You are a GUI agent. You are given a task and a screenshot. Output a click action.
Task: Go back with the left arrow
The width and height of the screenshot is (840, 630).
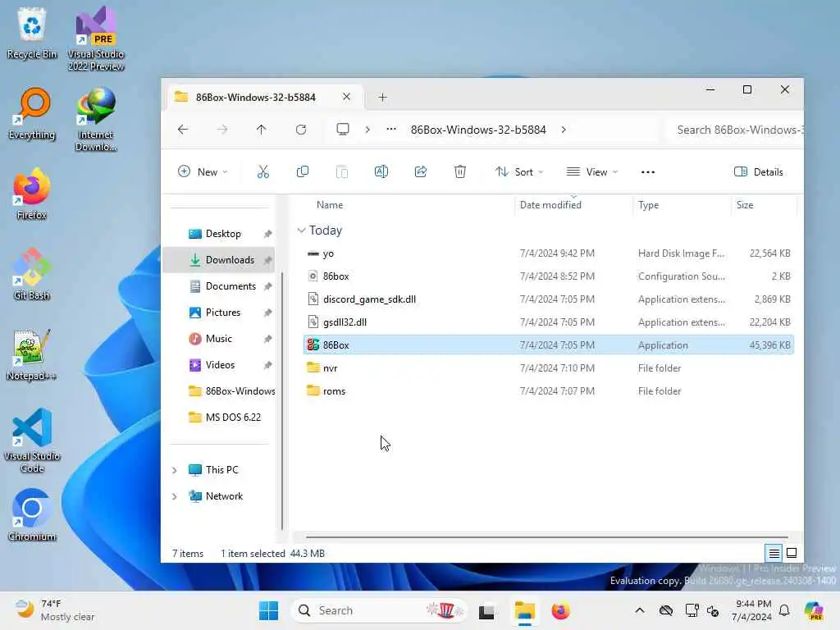183,130
